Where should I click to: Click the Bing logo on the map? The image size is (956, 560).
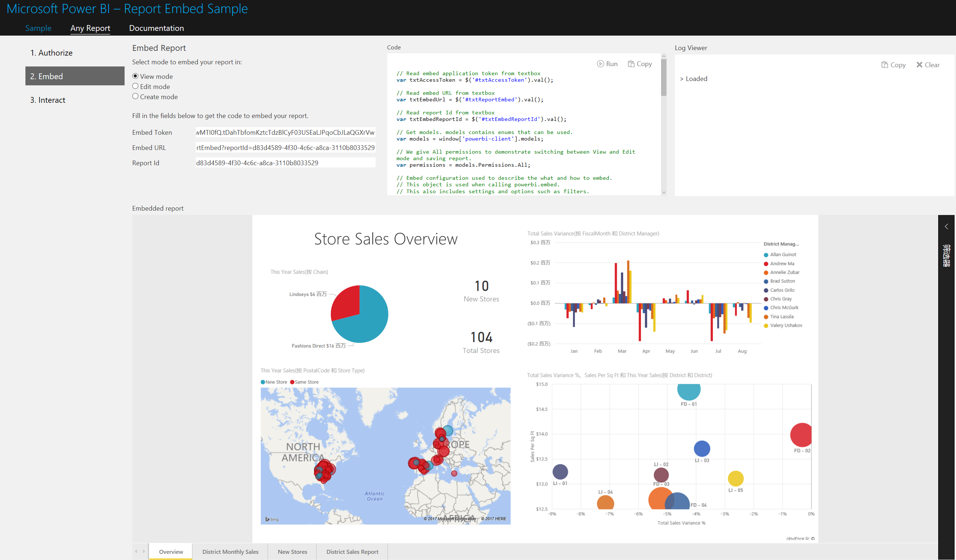click(x=272, y=519)
